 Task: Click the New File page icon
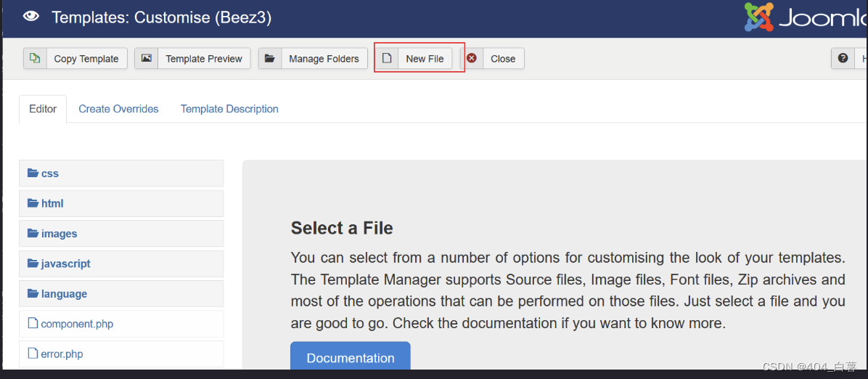(387, 59)
